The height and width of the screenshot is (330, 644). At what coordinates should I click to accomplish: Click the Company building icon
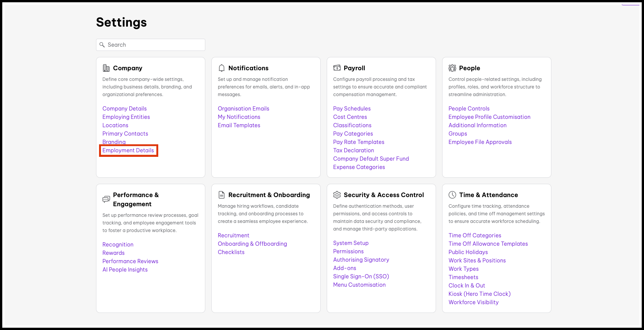coord(106,68)
